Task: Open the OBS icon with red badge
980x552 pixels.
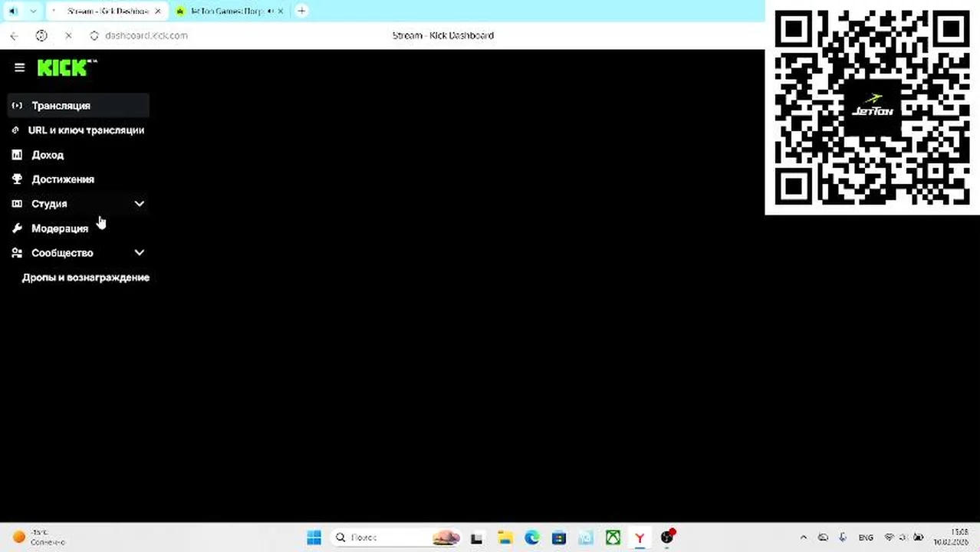Action: tap(667, 537)
